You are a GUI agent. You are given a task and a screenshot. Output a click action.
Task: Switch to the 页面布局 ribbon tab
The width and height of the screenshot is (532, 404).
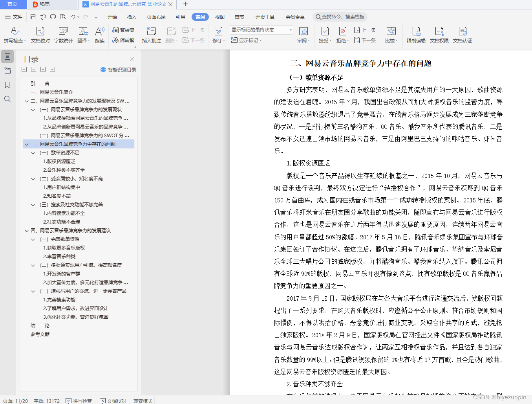coord(156,17)
